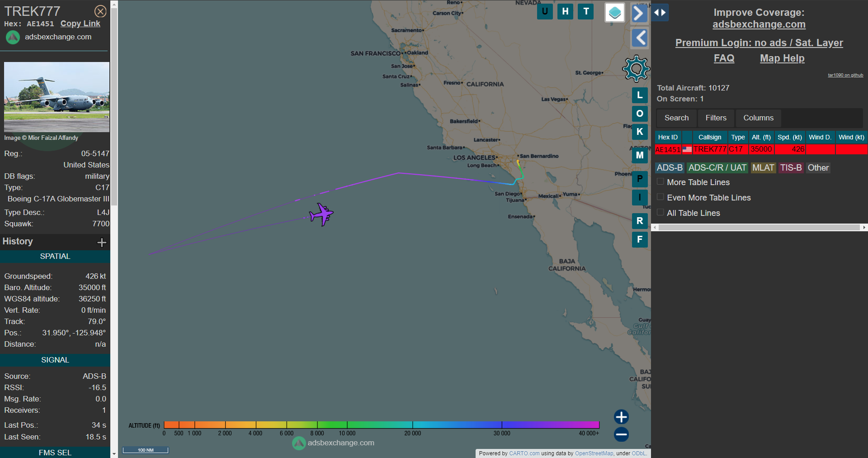Screen dimensions: 868x458
Task: Toggle the TIS-B source filter
Action: click(x=791, y=168)
